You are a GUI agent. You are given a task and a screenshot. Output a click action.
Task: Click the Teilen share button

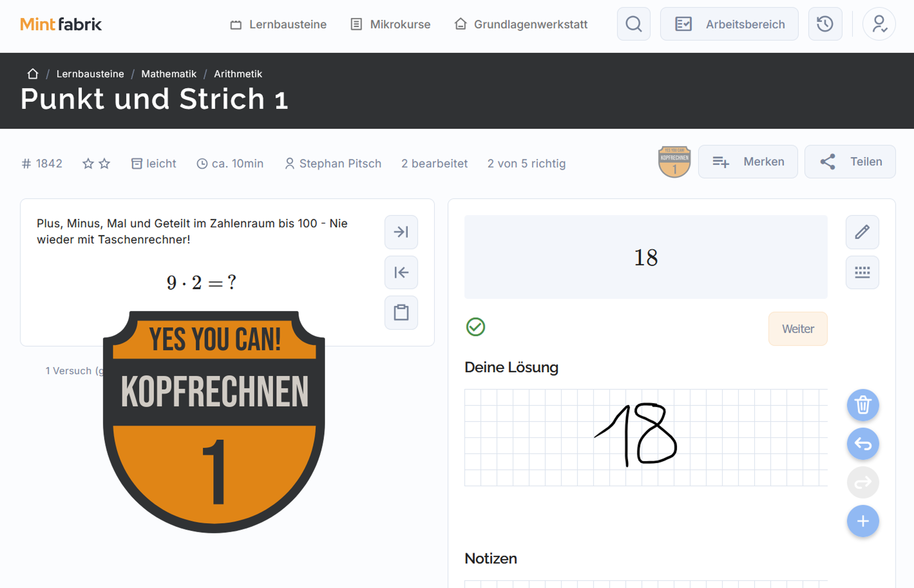click(x=850, y=162)
